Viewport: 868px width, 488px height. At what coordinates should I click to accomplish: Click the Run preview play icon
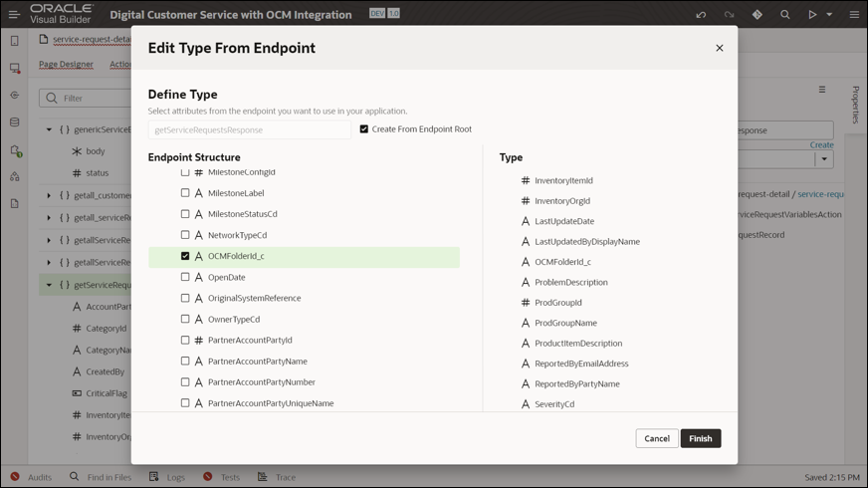(x=812, y=15)
